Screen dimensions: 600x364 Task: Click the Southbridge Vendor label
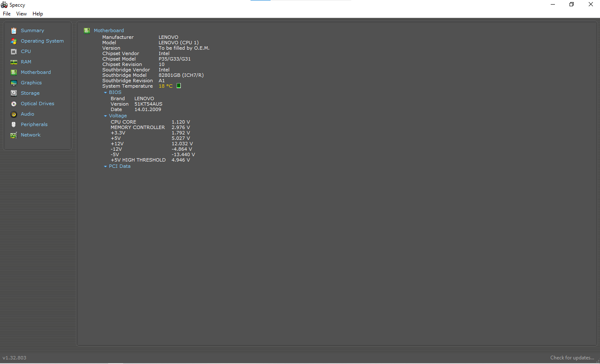coord(126,70)
